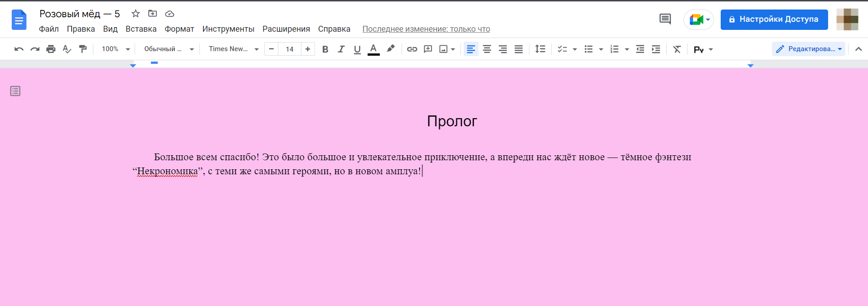The width and height of the screenshot is (868, 306).
Task: Click the Print icon in toolbar
Action: 51,49
